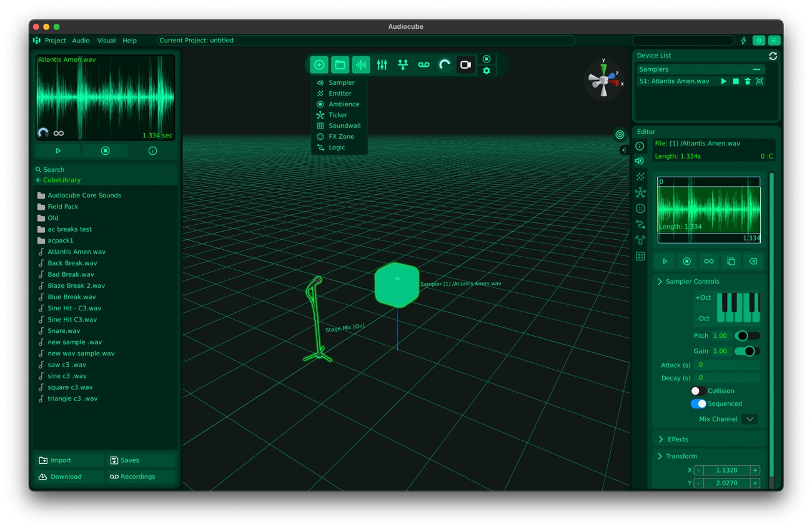The image size is (812, 529).
Task: Play the S1 Atlantis Amen sampler in Device List
Action: [724, 82]
